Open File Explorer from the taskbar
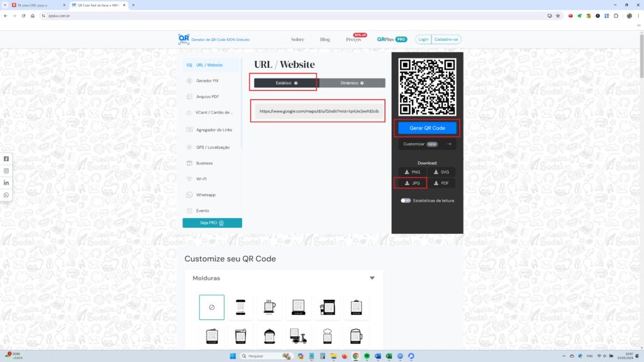Screen dimensions: 644x362 tap(333, 356)
